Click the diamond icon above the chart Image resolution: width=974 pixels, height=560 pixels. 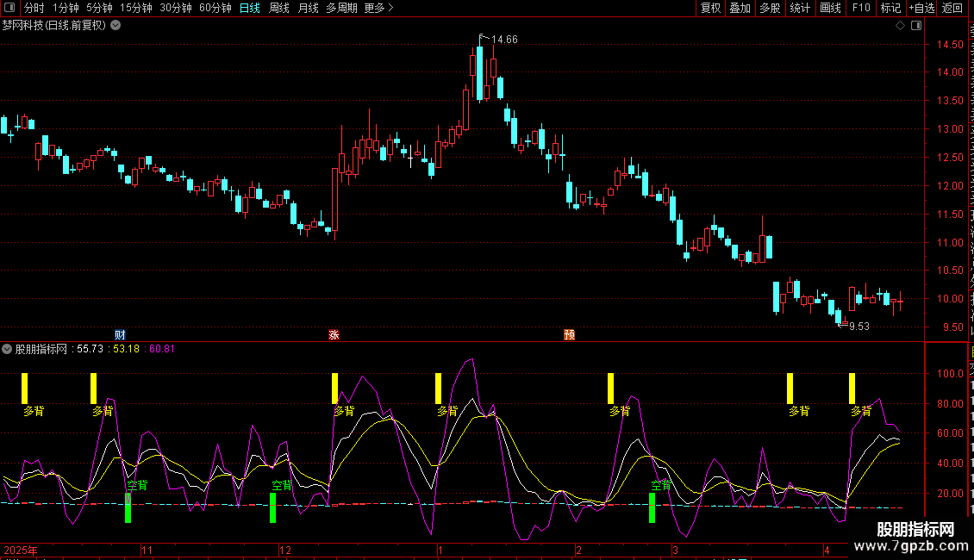900,26
